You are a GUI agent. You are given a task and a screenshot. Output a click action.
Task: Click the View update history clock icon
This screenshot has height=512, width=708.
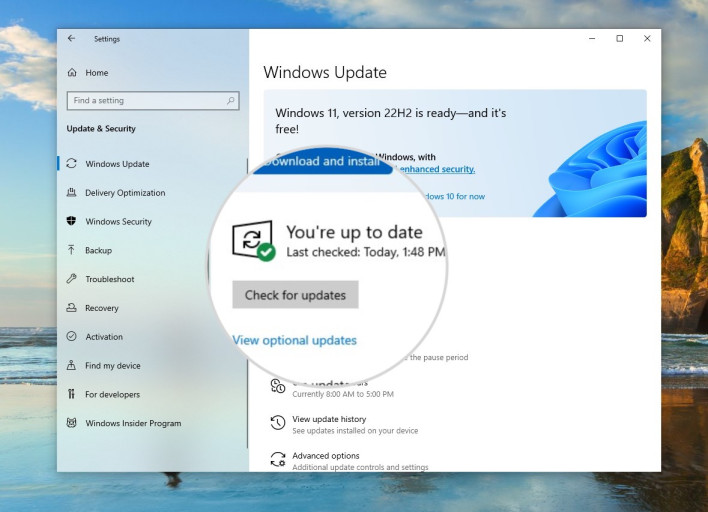[278, 423]
